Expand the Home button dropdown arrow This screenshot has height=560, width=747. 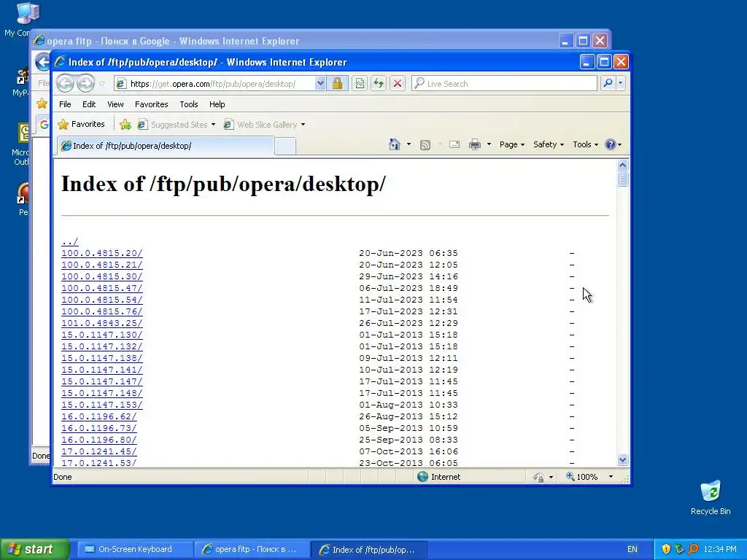409,144
